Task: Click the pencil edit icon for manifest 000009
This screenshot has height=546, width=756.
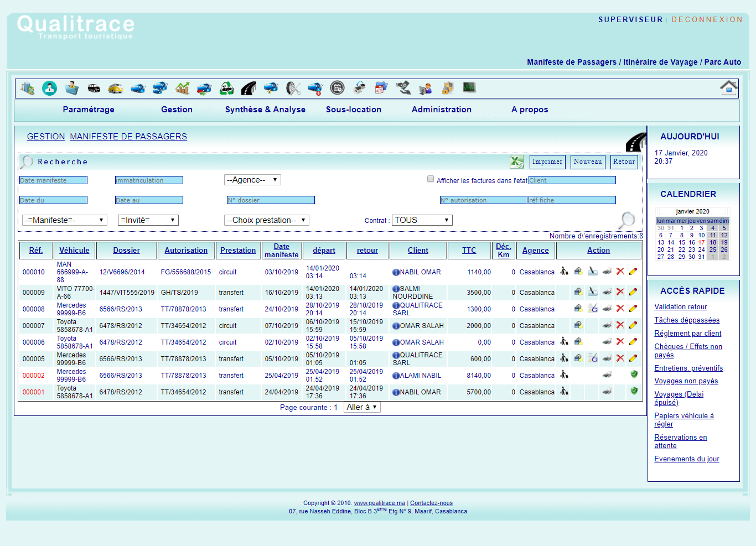Action: (633, 292)
